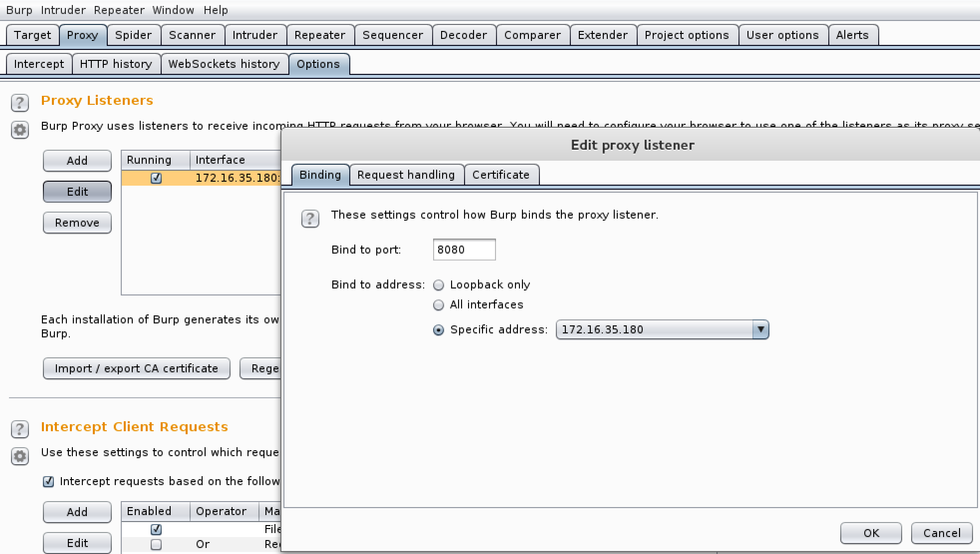The width and height of the screenshot is (980, 554).
Task: Click Add under Proxy Listeners
Action: coord(77,161)
